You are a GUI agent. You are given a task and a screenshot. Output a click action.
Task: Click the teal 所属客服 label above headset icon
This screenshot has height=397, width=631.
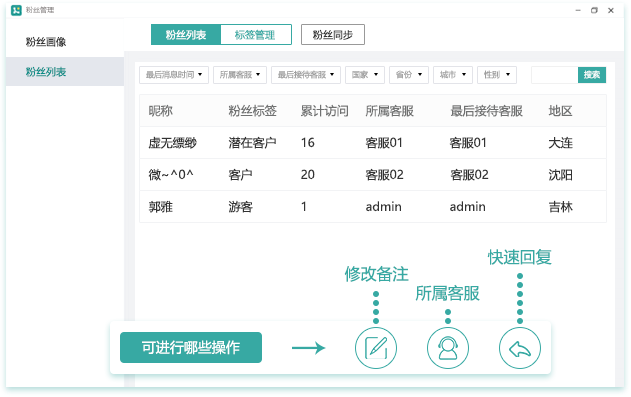coord(447,293)
